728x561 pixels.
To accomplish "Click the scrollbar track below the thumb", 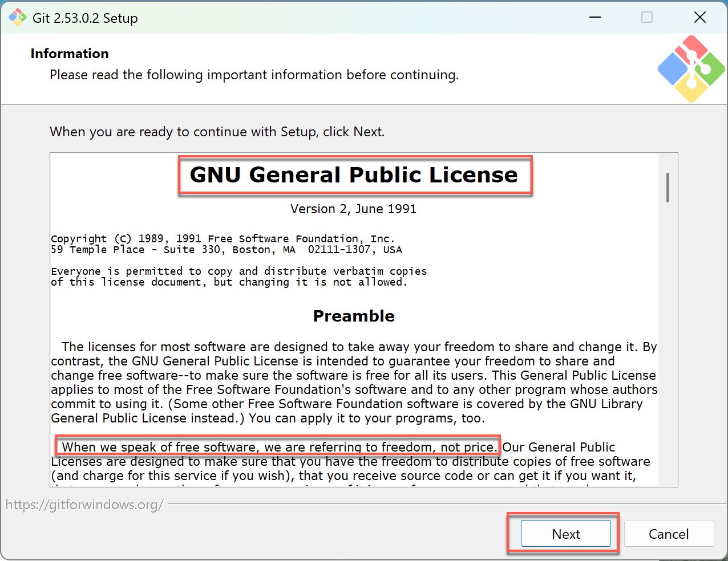I will tap(668, 342).
